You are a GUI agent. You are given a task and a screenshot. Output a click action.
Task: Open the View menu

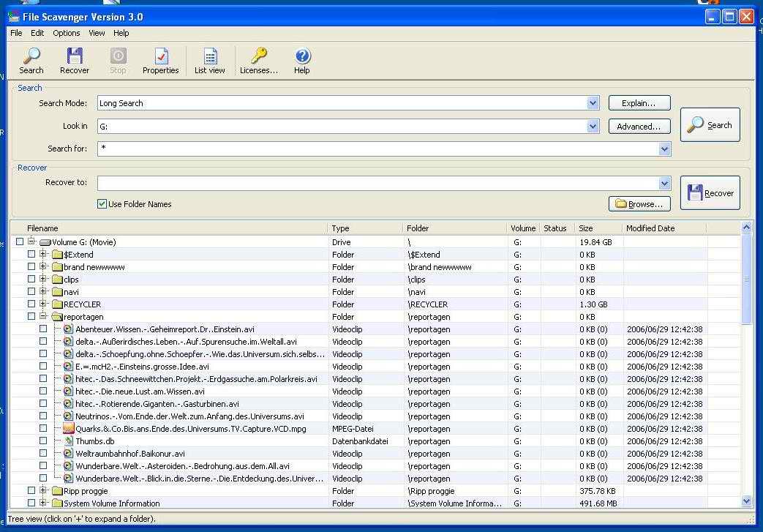point(97,33)
